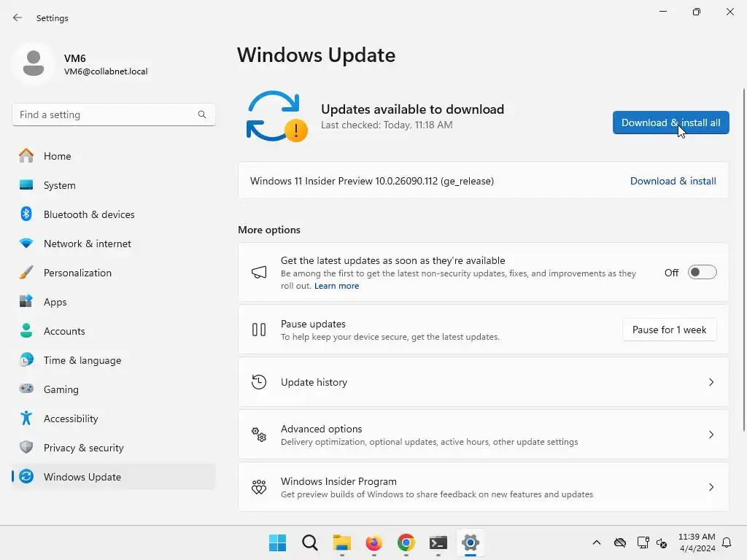The height and width of the screenshot is (560, 747).
Task: Open Privacy & security category
Action: (x=113, y=447)
